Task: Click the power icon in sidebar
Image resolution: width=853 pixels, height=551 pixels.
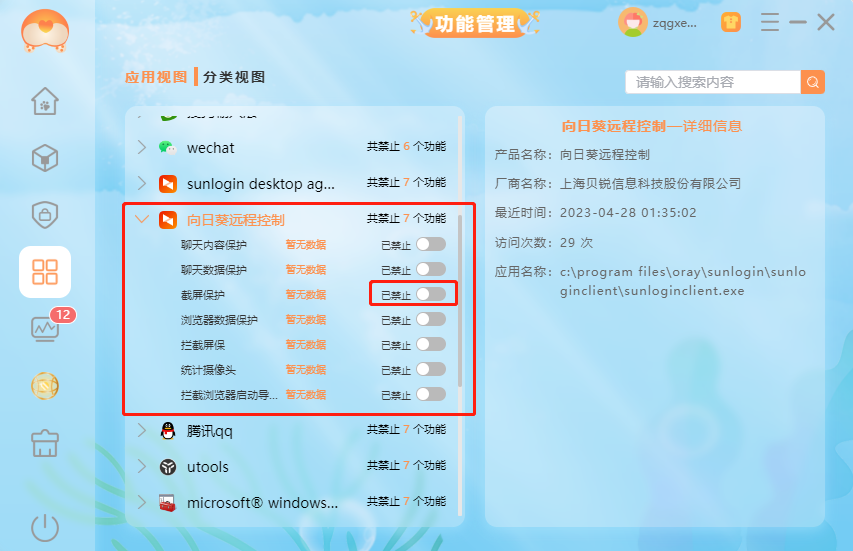Action: pyautogui.click(x=45, y=528)
